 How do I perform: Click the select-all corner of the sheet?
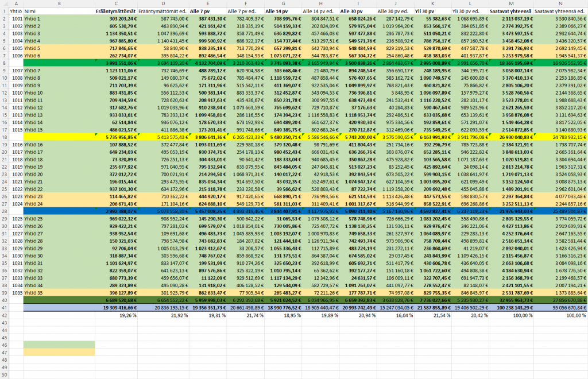tap(4, 3)
